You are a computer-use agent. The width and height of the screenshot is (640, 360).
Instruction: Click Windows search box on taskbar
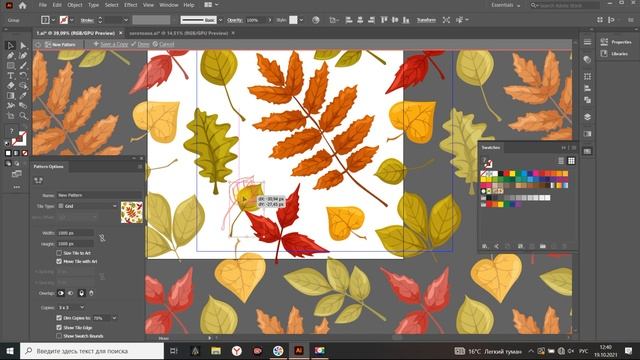click(92, 351)
